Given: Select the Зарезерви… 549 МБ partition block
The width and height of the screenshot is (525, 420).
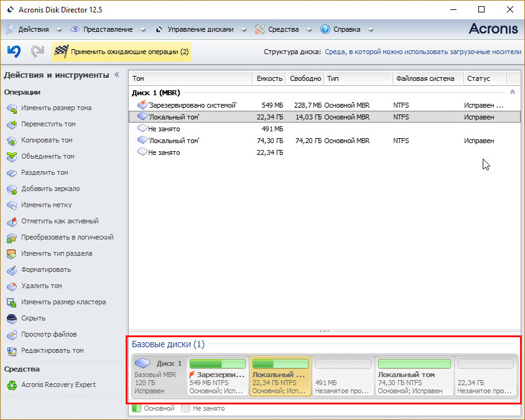Looking at the screenshot, I should coord(217,376).
